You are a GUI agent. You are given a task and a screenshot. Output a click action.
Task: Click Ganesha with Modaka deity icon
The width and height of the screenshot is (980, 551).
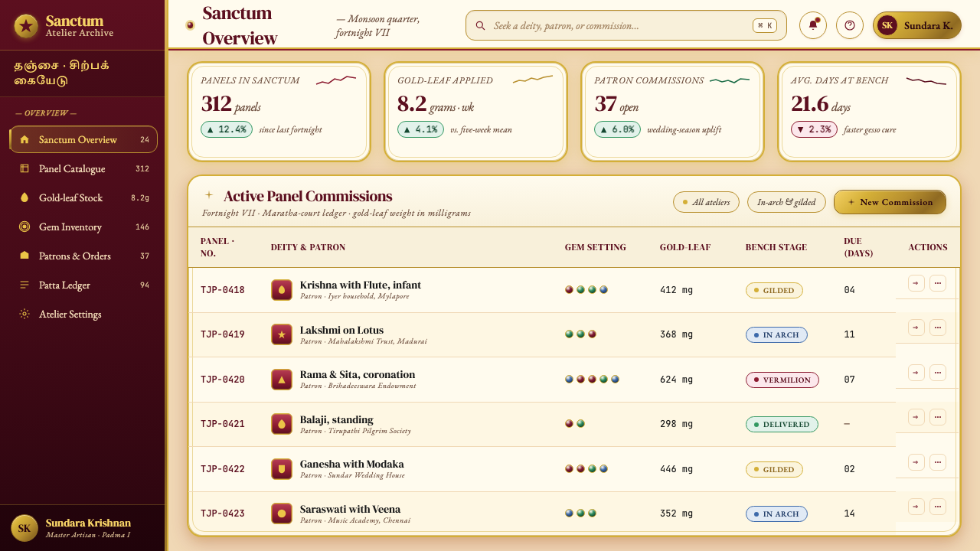(282, 469)
